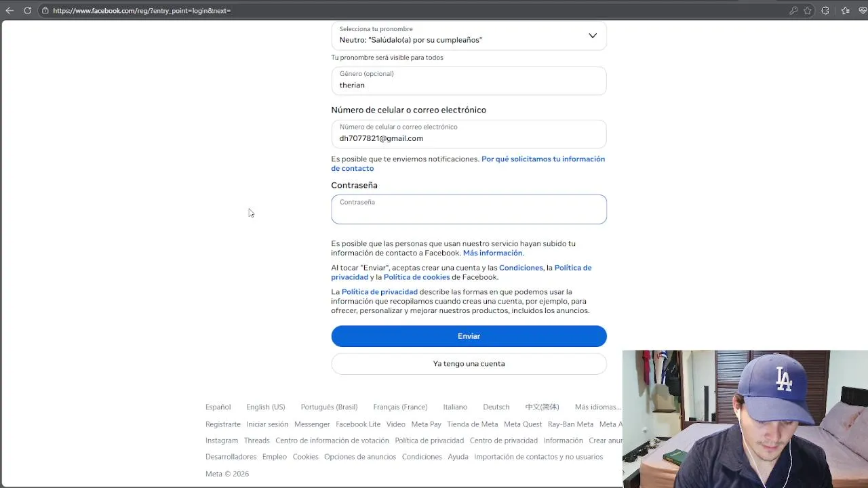Open the footer Condiciones link

[422, 457]
